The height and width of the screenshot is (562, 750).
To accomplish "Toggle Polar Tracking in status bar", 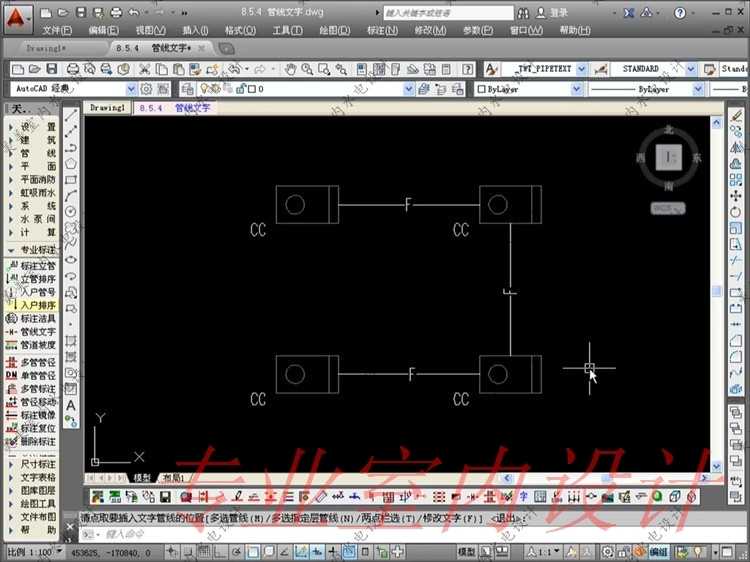I will point(236,551).
